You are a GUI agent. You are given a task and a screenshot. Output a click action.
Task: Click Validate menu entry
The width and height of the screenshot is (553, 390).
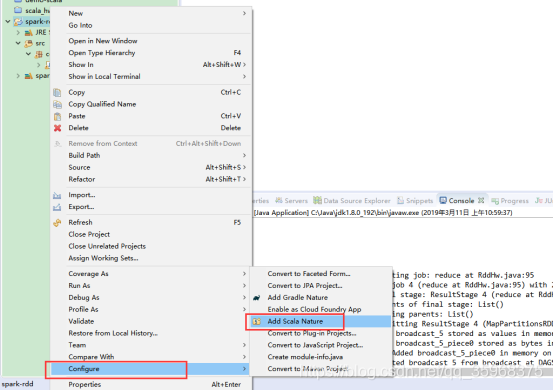[152, 322]
